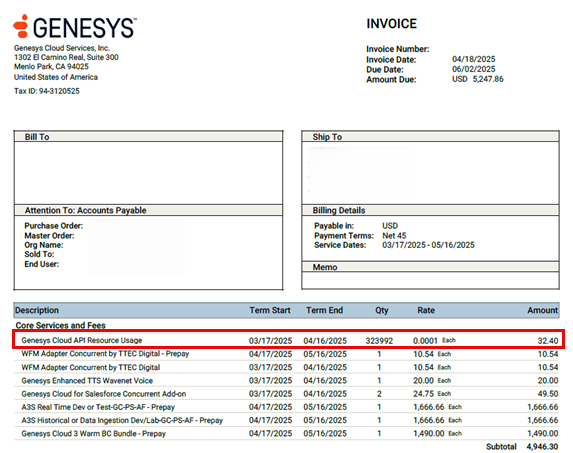Click the Term Start column header

pos(270,310)
